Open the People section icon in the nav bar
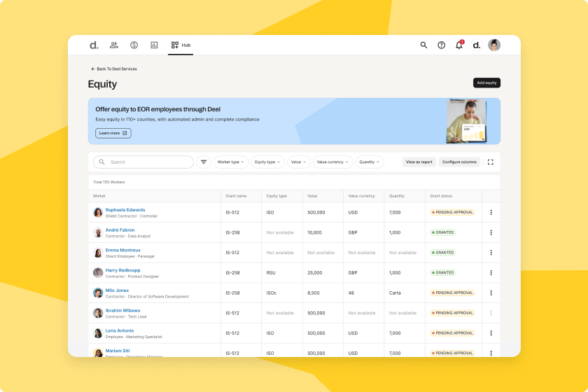 click(x=114, y=45)
